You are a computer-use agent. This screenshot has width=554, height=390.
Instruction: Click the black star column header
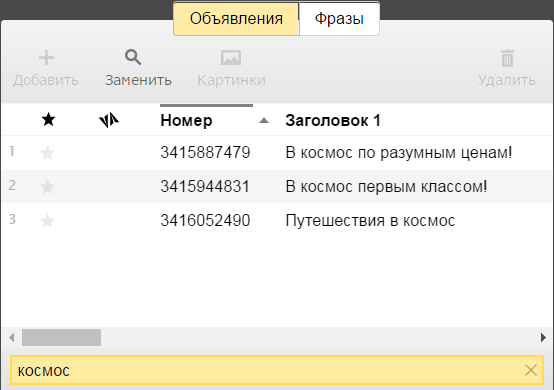click(48, 120)
